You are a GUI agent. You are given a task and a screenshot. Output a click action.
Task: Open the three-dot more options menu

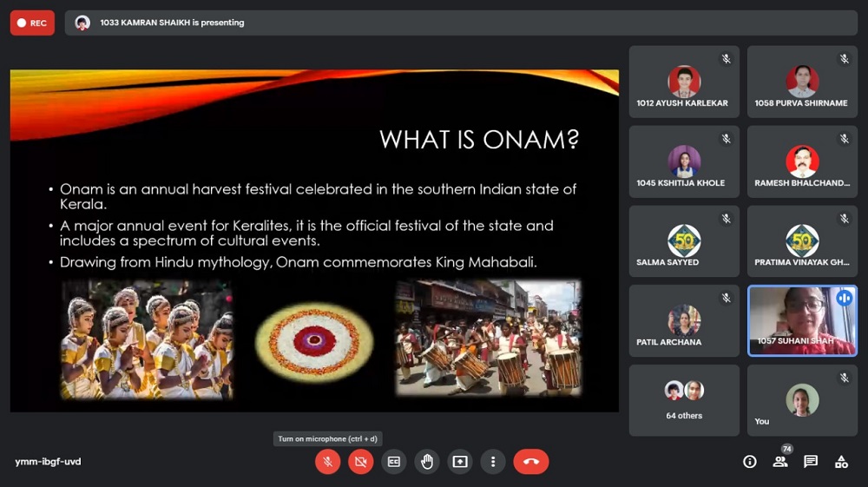coord(493,462)
